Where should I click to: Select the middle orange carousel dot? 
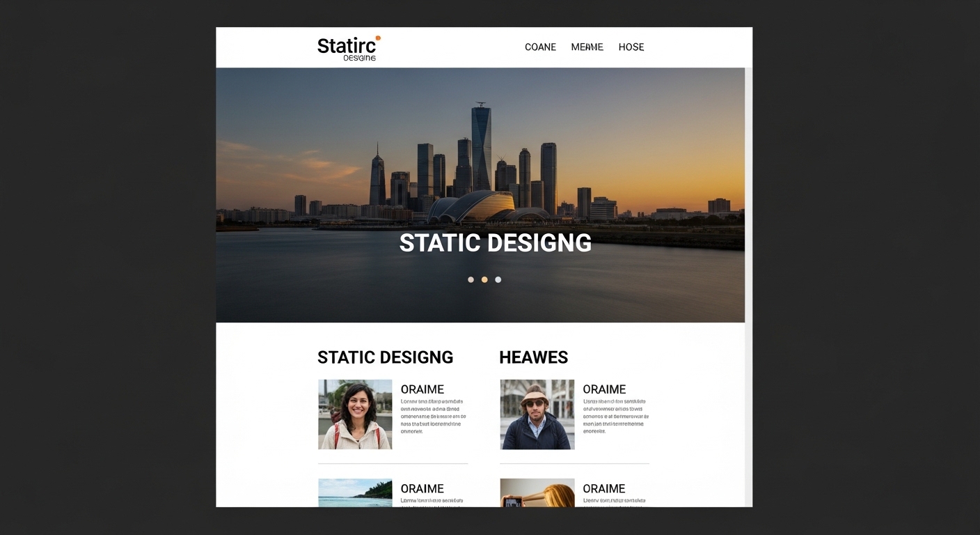click(x=484, y=279)
